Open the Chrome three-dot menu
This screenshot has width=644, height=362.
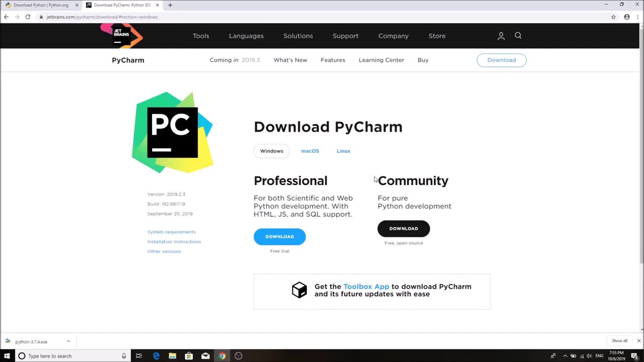click(638, 17)
